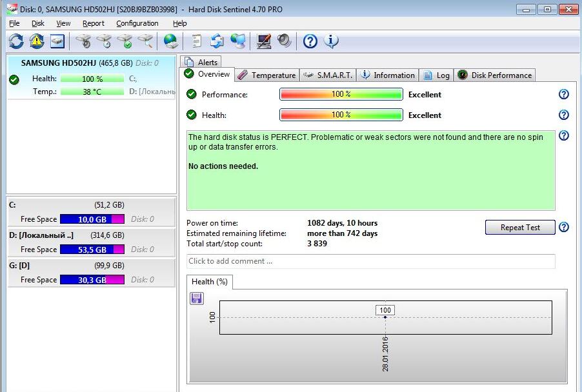The width and height of the screenshot is (582, 392).
Task: Click the comment field to add comment
Action: point(371,261)
